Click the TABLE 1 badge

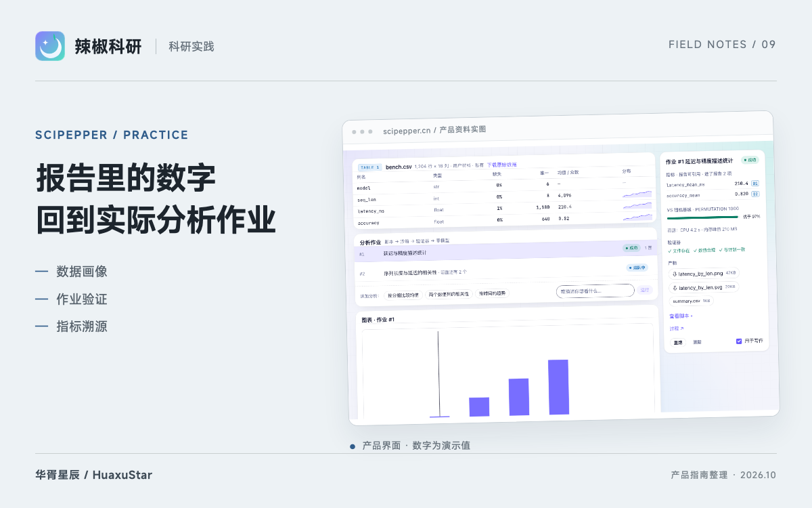[369, 167]
